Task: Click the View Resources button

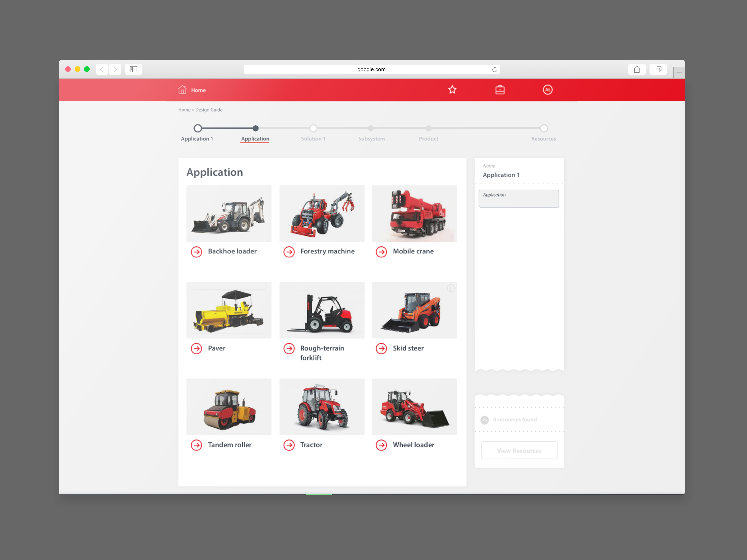Action: (x=519, y=450)
